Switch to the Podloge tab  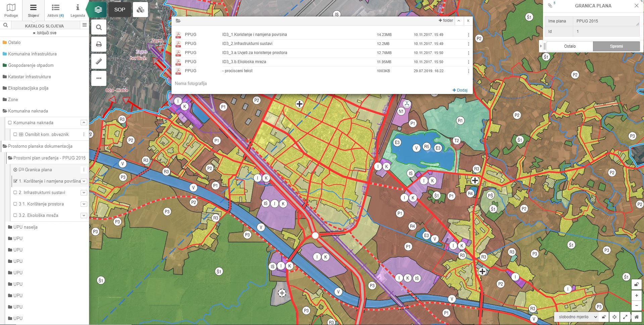pos(11,10)
